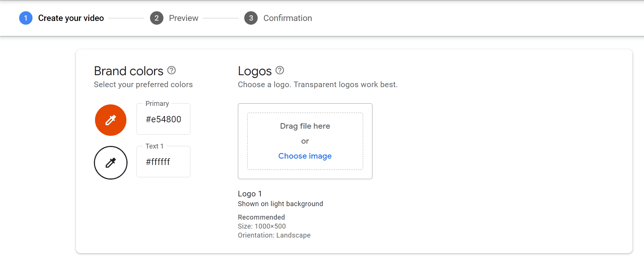Click the Primary hex field showing #e54800
Viewport: 644px width, 257px height.
163,119
